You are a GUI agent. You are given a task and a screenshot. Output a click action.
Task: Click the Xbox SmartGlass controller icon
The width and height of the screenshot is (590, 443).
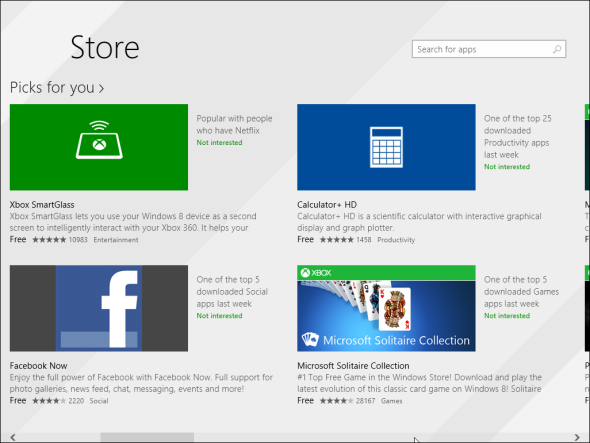point(99,140)
